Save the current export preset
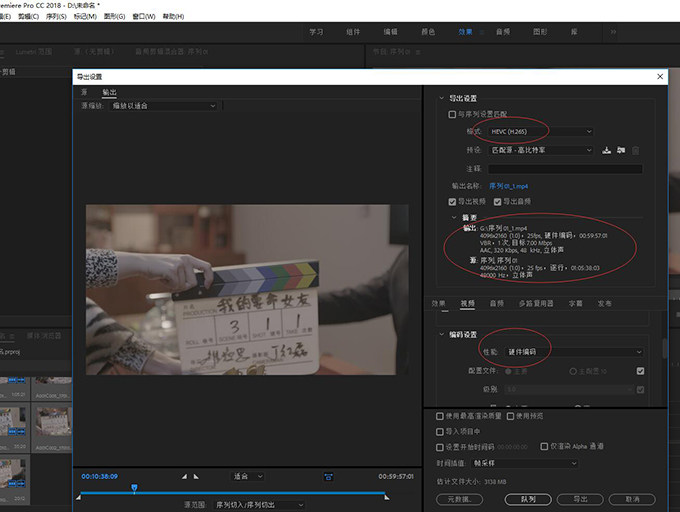Viewport: 680px width, 512px height. [x=607, y=150]
